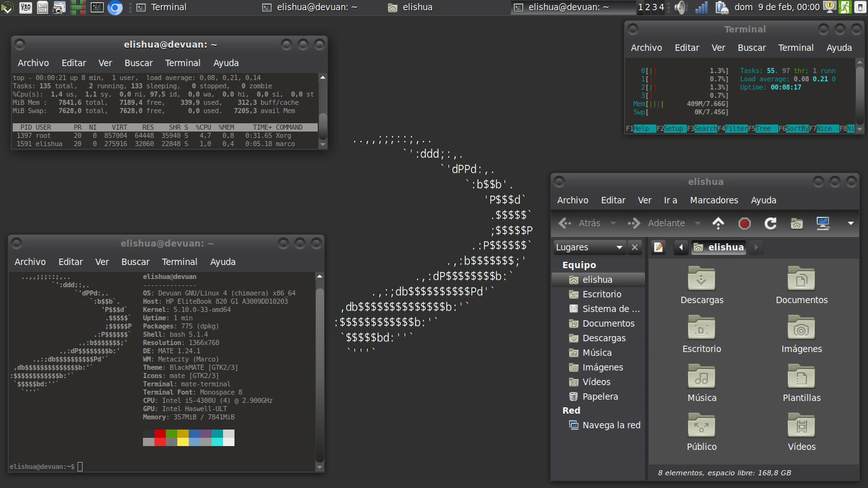Screen dimensions: 868x488
Task: Open the network signal bars icon
Action: (x=702, y=8)
